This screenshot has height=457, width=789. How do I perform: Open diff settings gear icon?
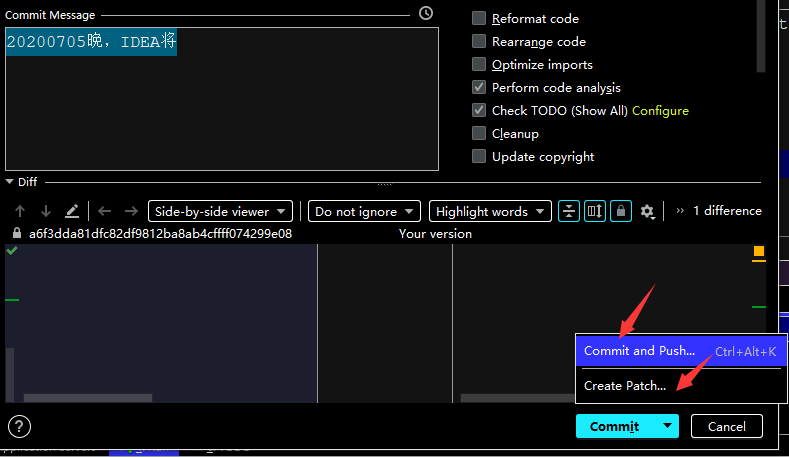click(647, 211)
